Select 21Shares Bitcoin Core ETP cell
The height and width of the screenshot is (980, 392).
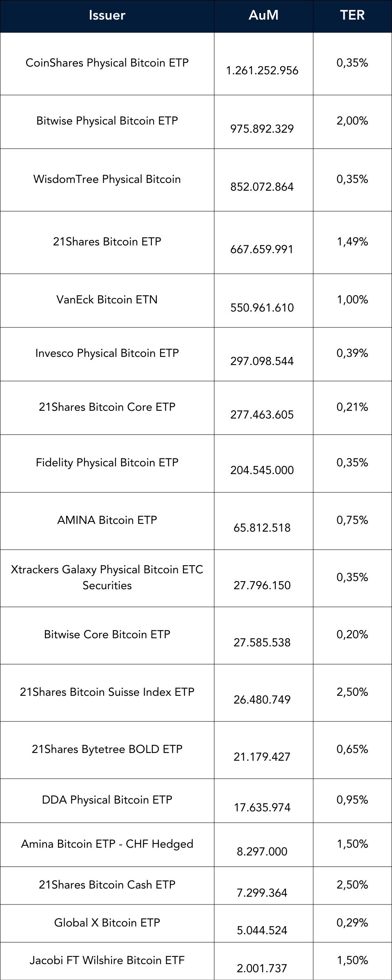pos(107,407)
